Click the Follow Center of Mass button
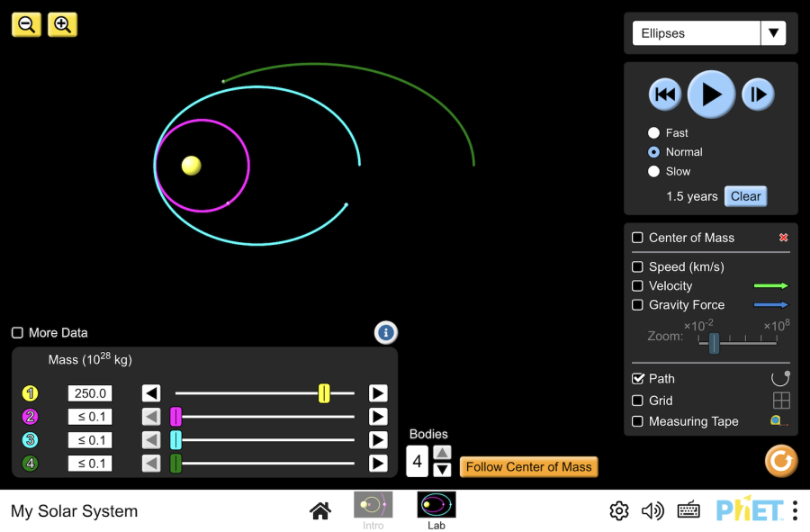The height and width of the screenshot is (532, 810). pyautogui.click(x=528, y=467)
